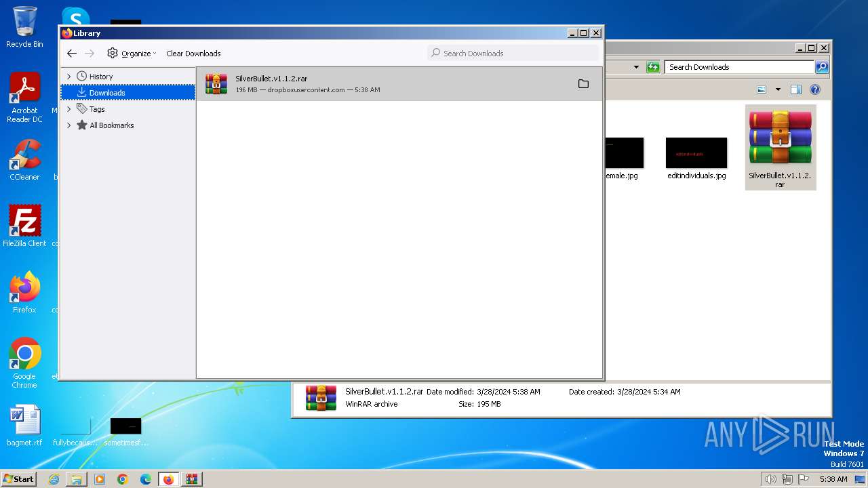868x488 pixels.
Task: Expand the Tags tree node
Action: (x=68, y=109)
